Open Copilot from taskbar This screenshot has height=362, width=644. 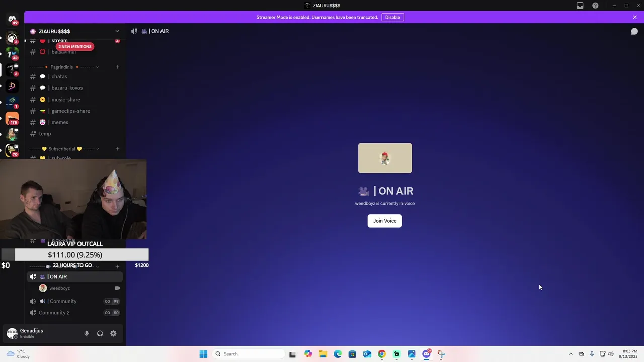pyautogui.click(x=308, y=354)
